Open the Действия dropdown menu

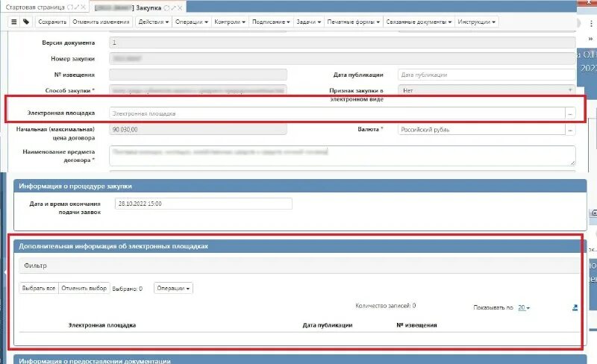tap(154, 22)
